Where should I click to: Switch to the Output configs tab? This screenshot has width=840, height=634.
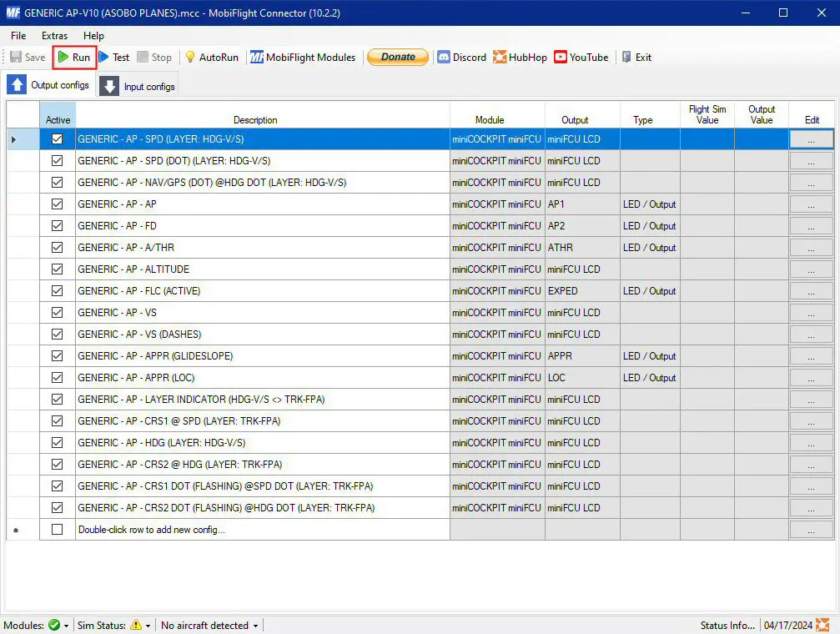pyautogui.click(x=50, y=85)
